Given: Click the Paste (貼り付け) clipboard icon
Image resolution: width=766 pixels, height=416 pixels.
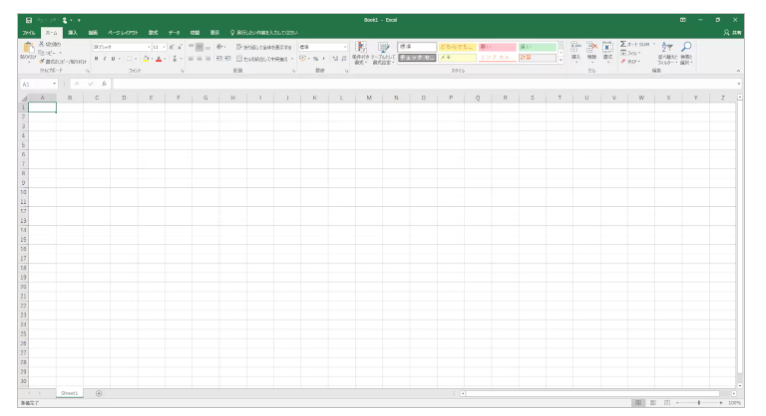Looking at the screenshot, I should 14,49.
